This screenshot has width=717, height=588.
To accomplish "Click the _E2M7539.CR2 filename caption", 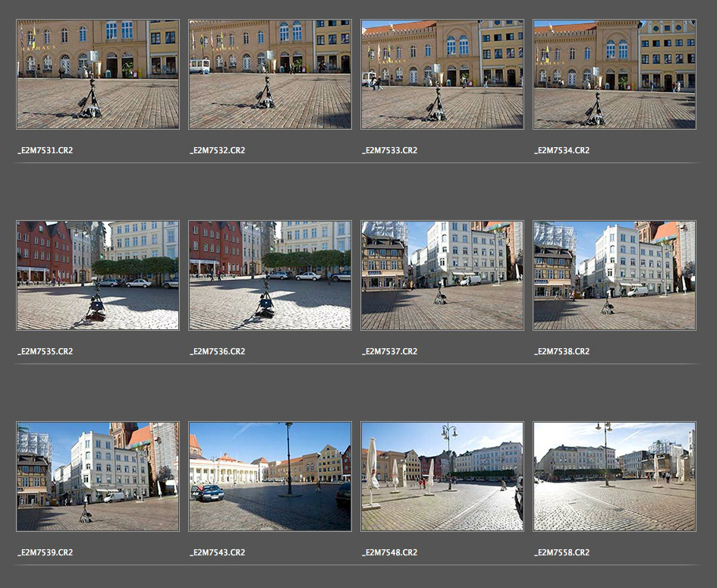I will coord(46,552).
